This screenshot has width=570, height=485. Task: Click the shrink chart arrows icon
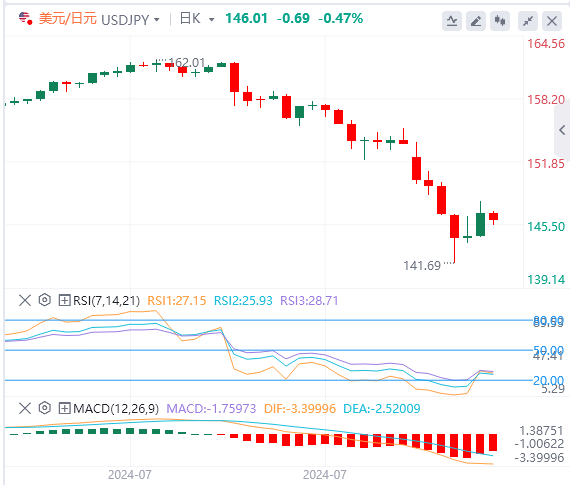(x=528, y=21)
